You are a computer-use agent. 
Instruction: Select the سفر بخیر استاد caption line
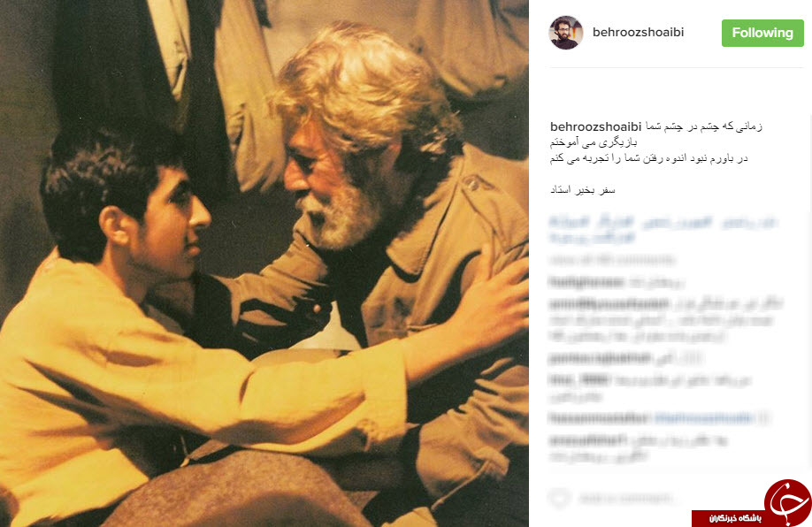pos(582,190)
